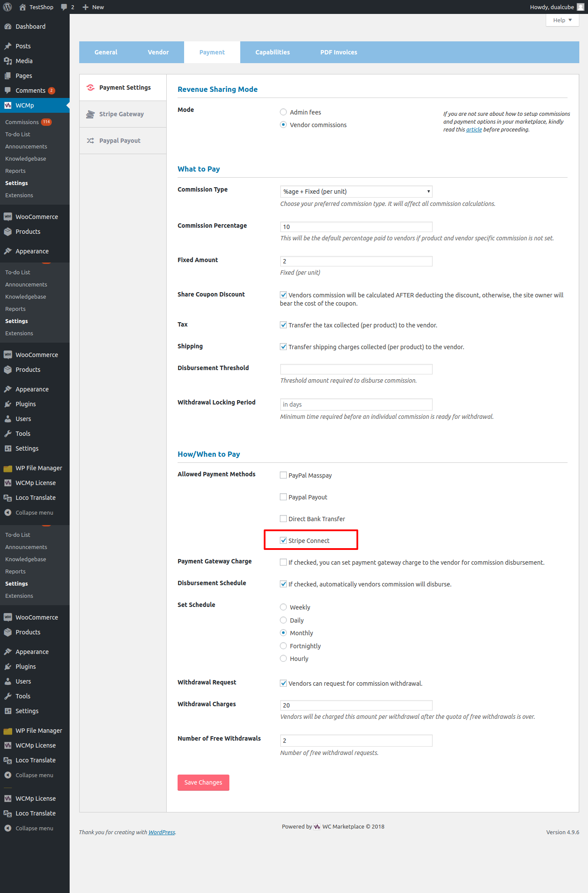Image resolution: width=588 pixels, height=893 pixels.
Task: Click the user avatar next to Howdy, dualcube
Action: click(x=581, y=7)
